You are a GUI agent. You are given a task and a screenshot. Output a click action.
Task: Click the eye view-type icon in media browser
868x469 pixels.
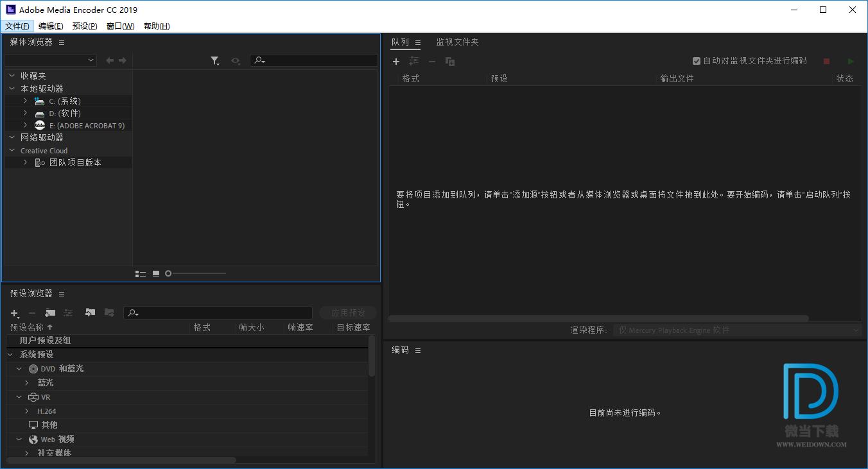[236, 60]
